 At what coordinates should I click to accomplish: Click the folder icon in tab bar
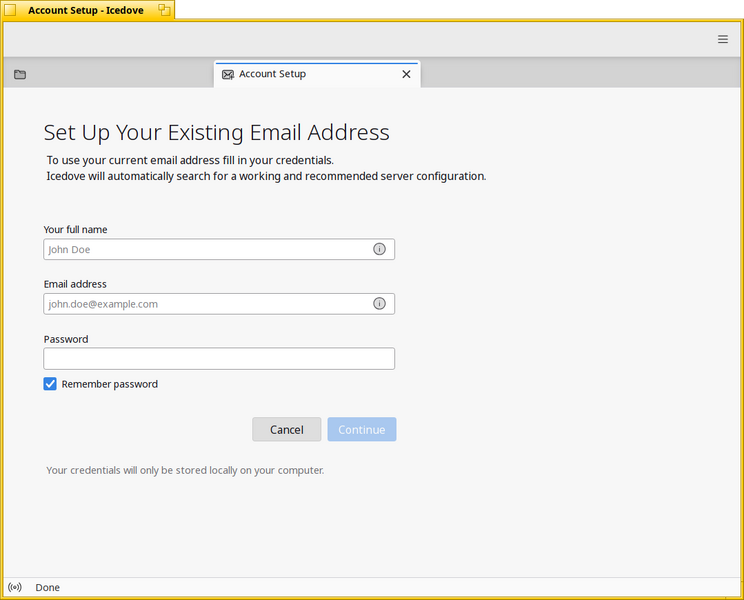coord(20,74)
